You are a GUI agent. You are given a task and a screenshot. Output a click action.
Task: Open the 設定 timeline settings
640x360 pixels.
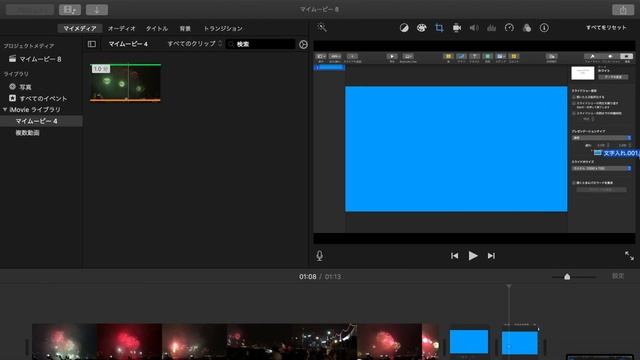pyautogui.click(x=618, y=276)
